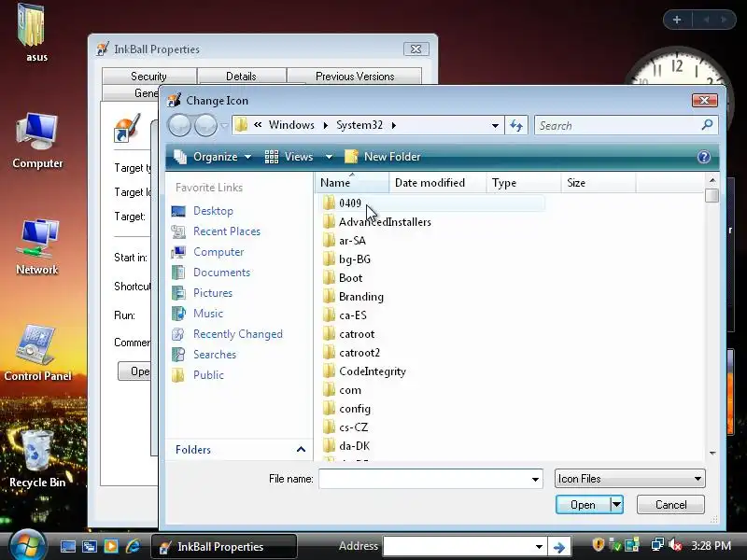The height and width of the screenshot is (560, 747).
Task: Open the asus folder on the desktop
Action: pyautogui.click(x=33, y=33)
